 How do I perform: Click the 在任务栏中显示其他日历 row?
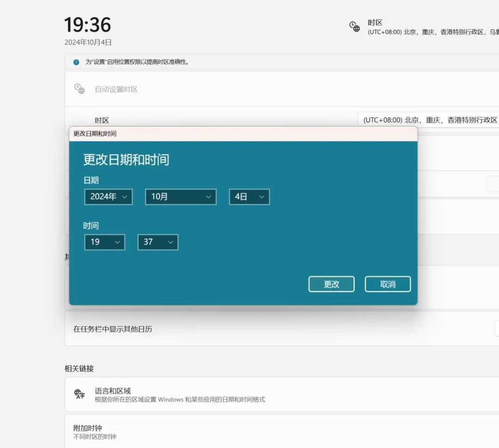[282, 329]
